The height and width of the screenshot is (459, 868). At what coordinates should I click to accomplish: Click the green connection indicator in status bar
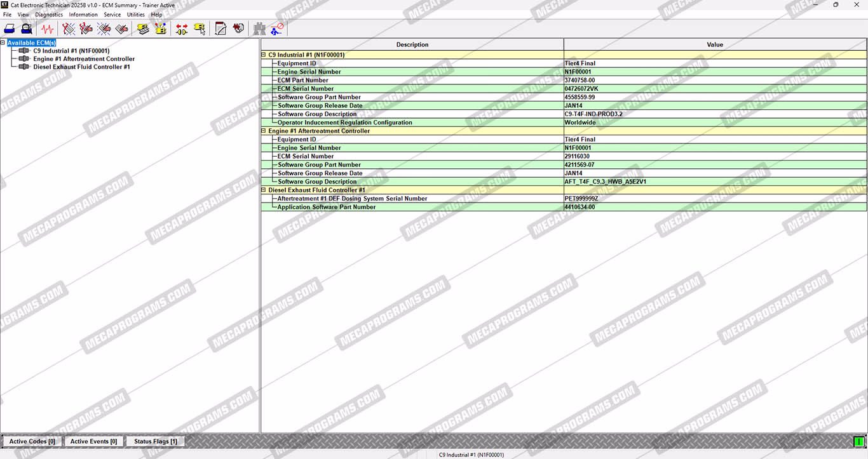859,441
